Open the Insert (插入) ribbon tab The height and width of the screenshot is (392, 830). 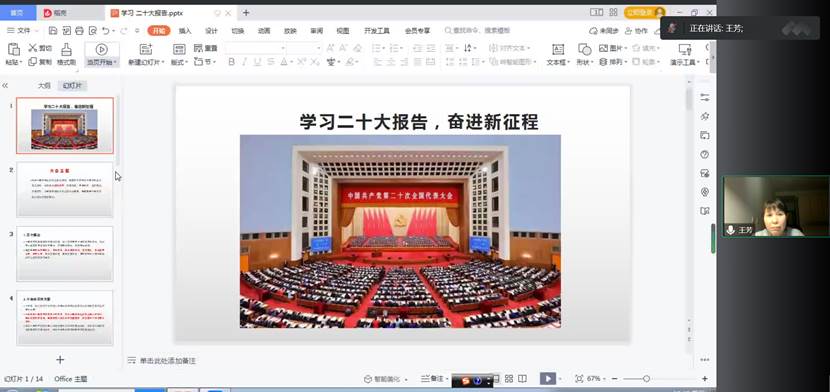(x=185, y=31)
